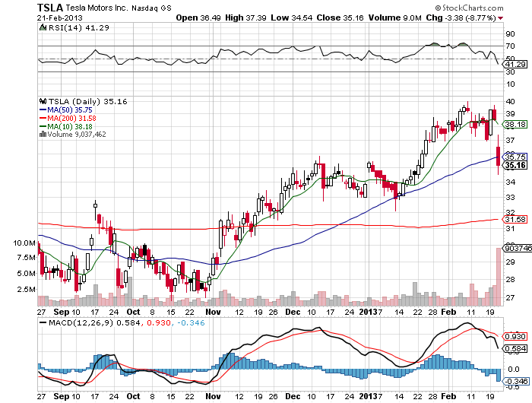This screenshot has width=532, height=403.
Task: Click the MA(50) 35.75 legend text
Action: [x=70, y=109]
